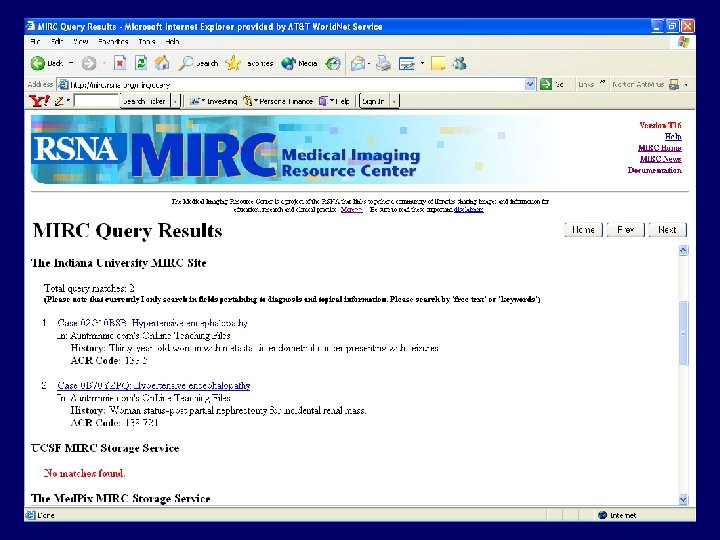The width and height of the screenshot is (720, 540).
Task: Click the 'No matches found.' text
Action: 84,473
